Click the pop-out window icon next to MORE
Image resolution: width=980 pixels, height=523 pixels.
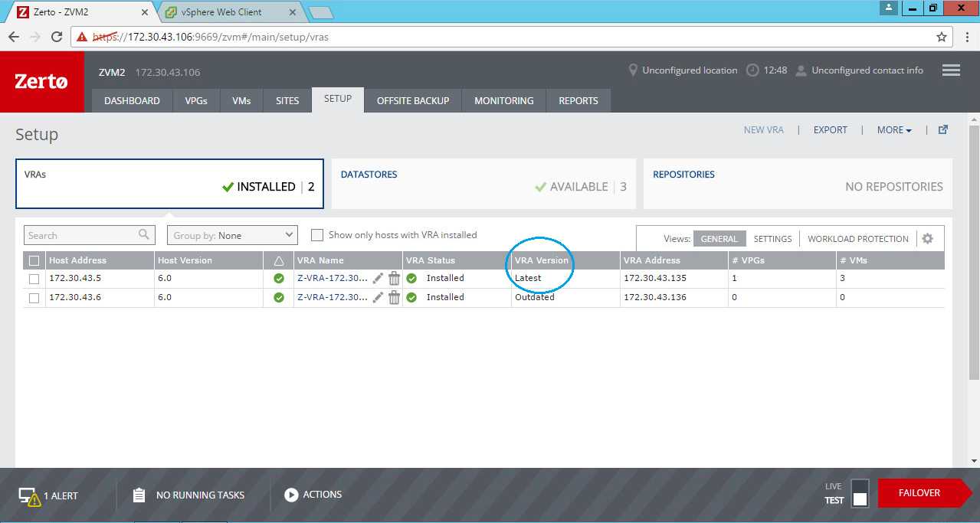click(x=943, y=130)
